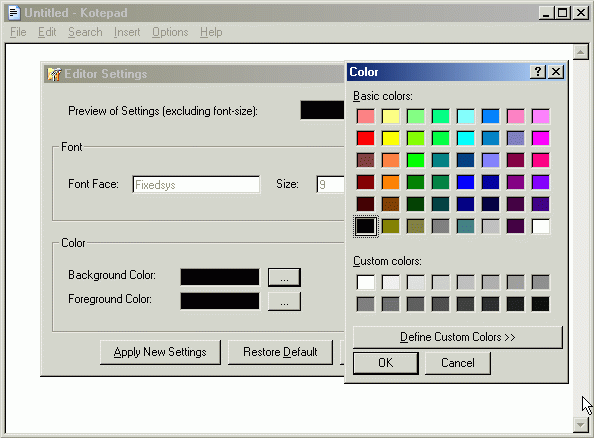Screen dimensions: 594x438
Task: Click the Editor Settings dialog title icon
Action: point(54,74)
